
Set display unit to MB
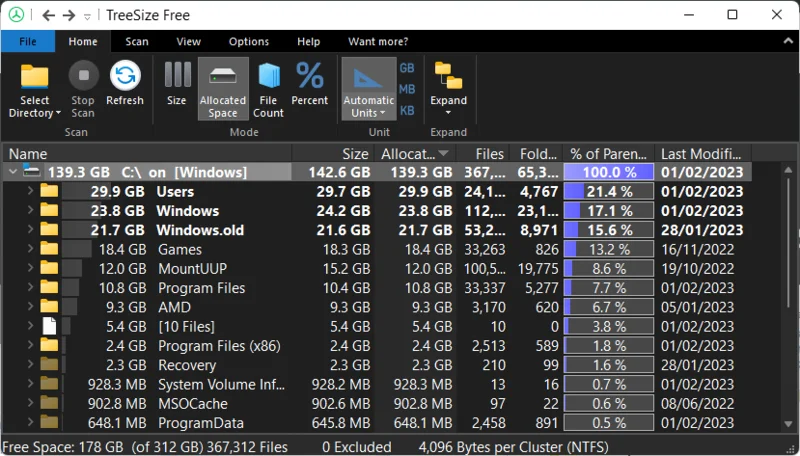407,89
